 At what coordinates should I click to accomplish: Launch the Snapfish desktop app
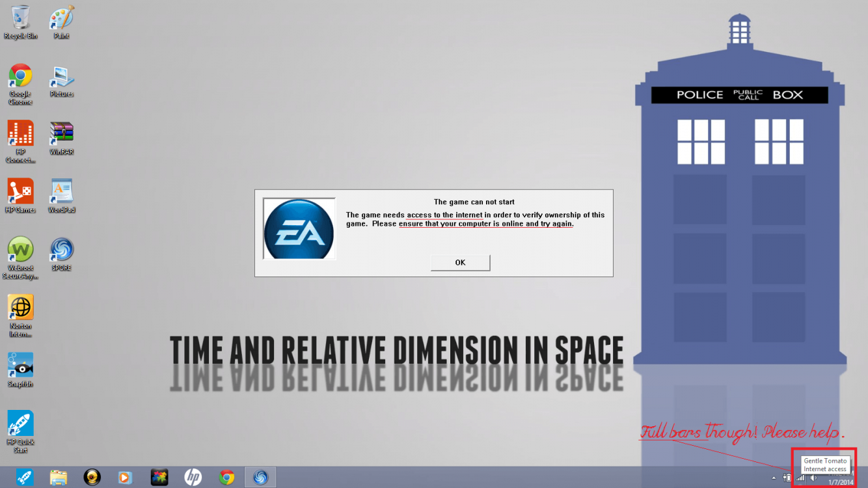(20, 364)
